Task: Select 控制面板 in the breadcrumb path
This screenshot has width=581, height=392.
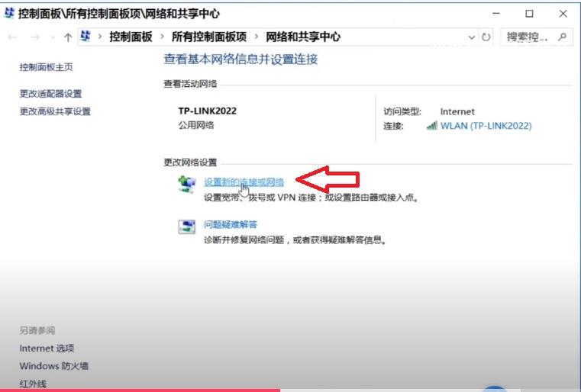Action: pyautogui.click(x=131, y=37)
